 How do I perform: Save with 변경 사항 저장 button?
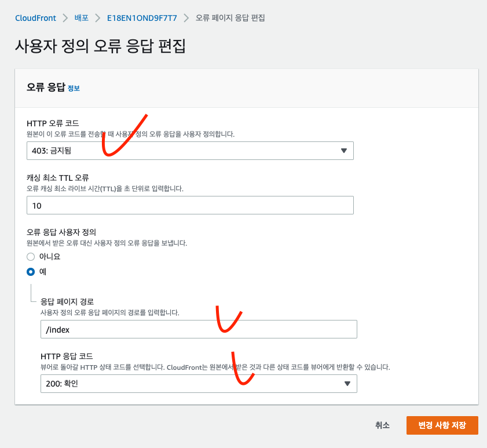[442, 425]
